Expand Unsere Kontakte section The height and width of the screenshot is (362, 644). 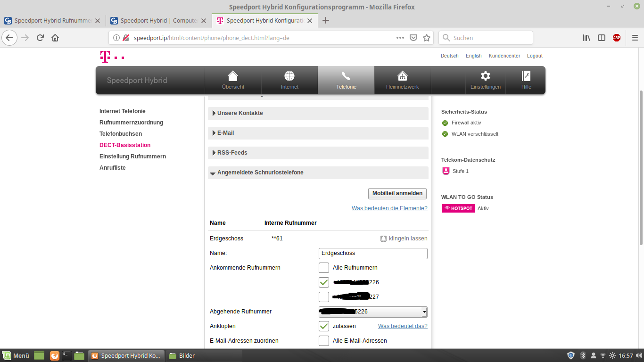point(318,113)
